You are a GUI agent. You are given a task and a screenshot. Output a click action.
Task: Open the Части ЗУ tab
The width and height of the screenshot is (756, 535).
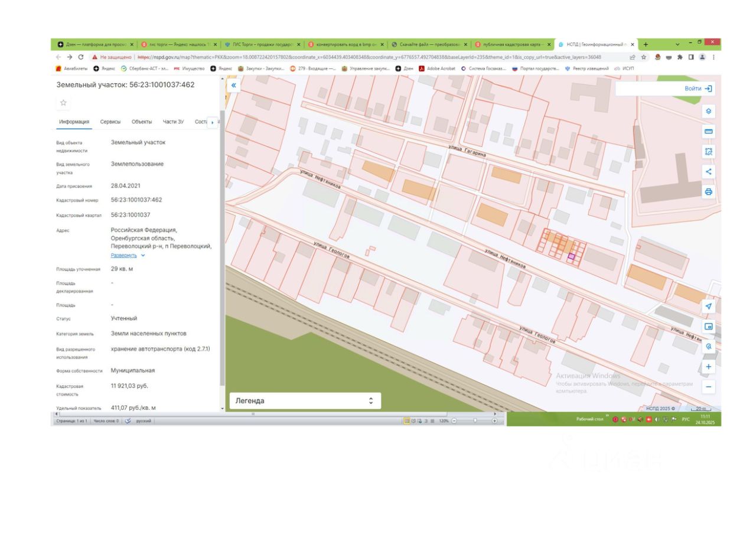click(x=173, y=122)
